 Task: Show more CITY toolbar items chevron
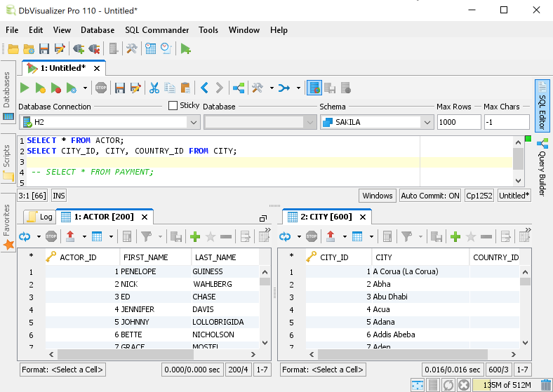pyautogui.click(x=528, y=230)
